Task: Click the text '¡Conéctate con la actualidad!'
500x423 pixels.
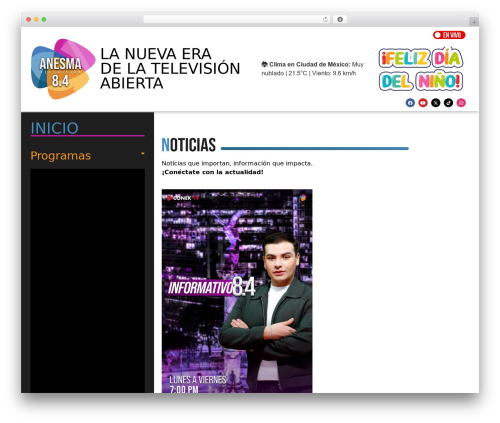Action: point(212,172)
